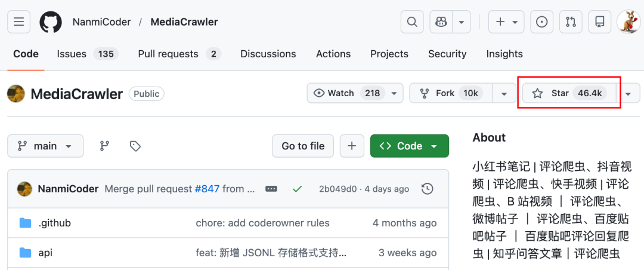644x270 pixels.
Task: Open pull request #847 link
Action: pyautogui.click(x=207, y=189)
